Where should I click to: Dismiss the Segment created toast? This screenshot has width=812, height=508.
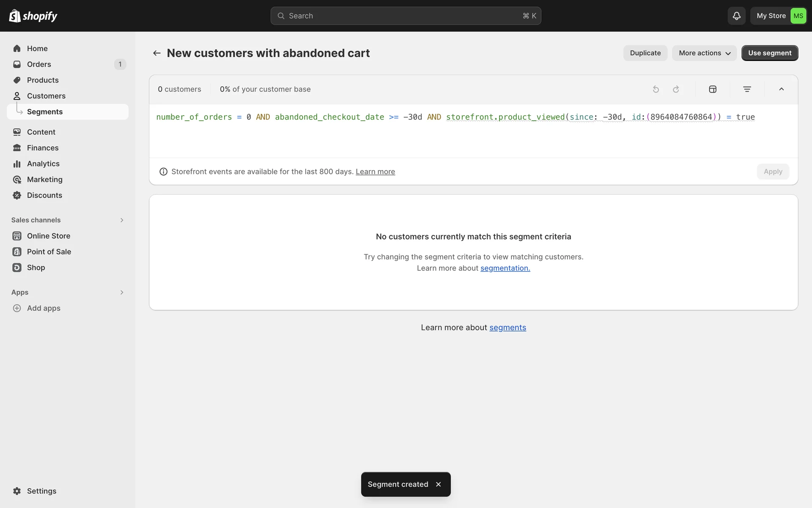(x=438, y=484)
